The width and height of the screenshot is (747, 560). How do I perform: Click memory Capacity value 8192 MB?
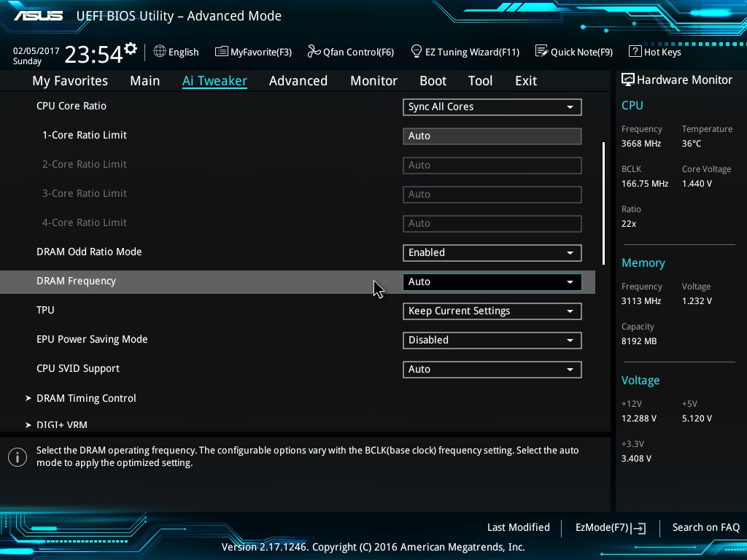[x=639, y=341]
